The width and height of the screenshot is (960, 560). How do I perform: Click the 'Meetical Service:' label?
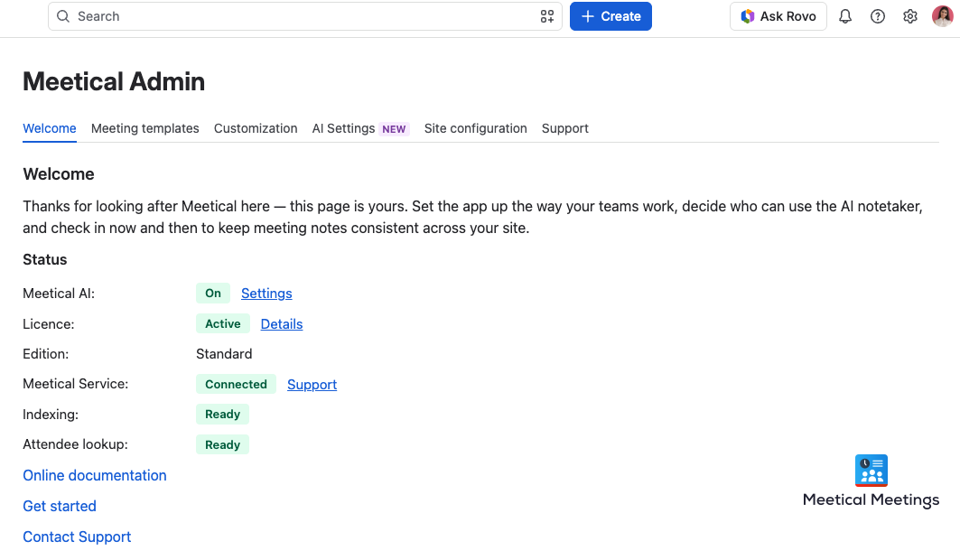(x=75, y=385)
